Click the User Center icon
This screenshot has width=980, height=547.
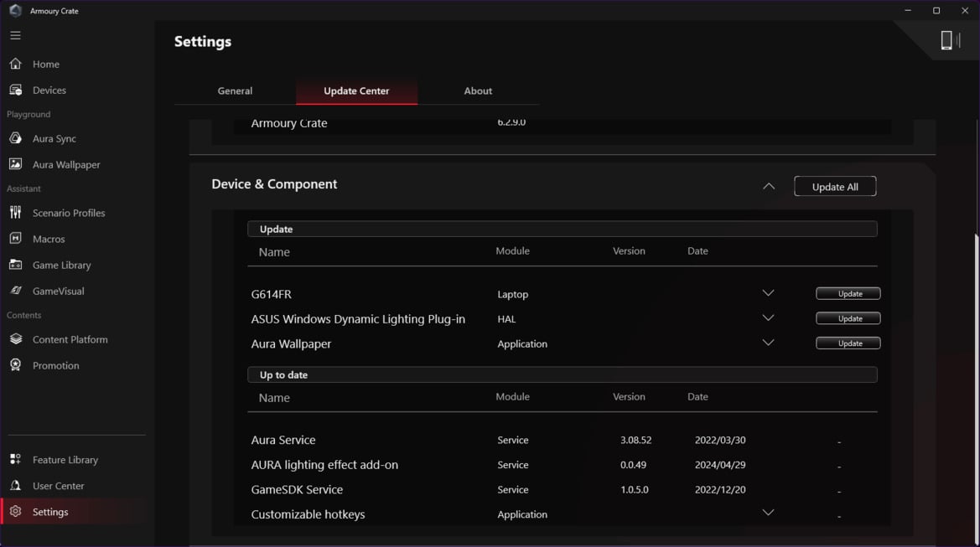point(16,485)
